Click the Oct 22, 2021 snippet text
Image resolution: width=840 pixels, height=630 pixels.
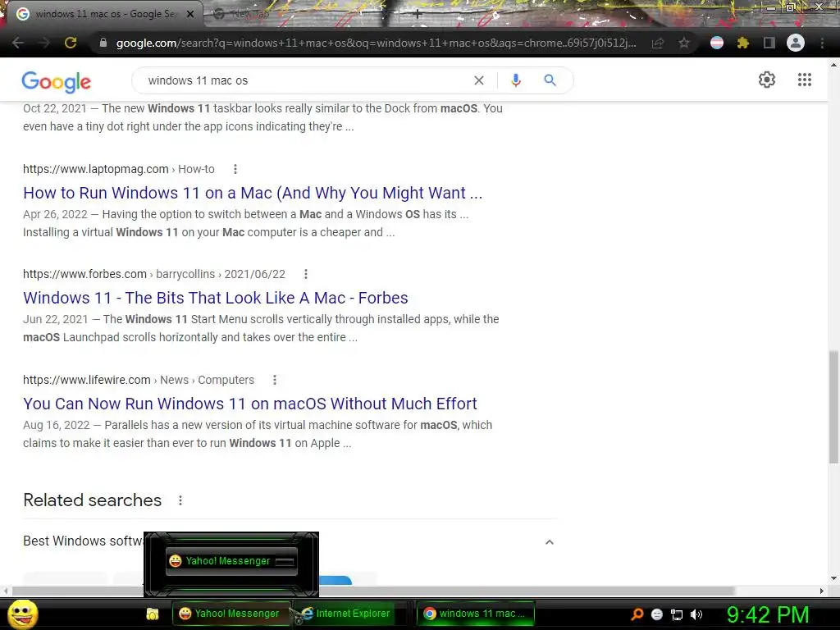click(x=263, y=117)
